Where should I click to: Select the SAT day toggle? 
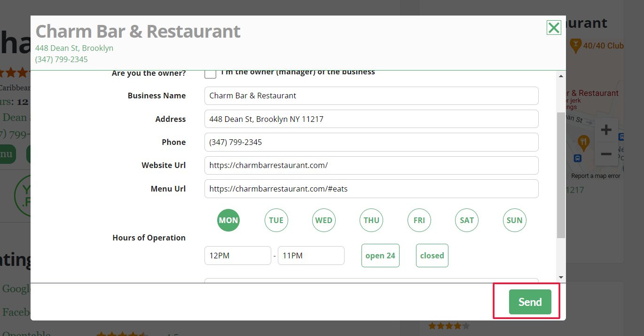467,220
